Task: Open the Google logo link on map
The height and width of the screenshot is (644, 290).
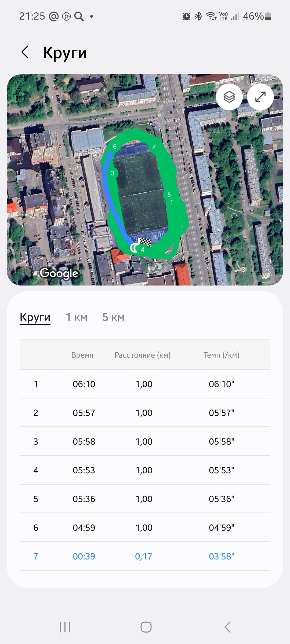Action: click(59, 273)
